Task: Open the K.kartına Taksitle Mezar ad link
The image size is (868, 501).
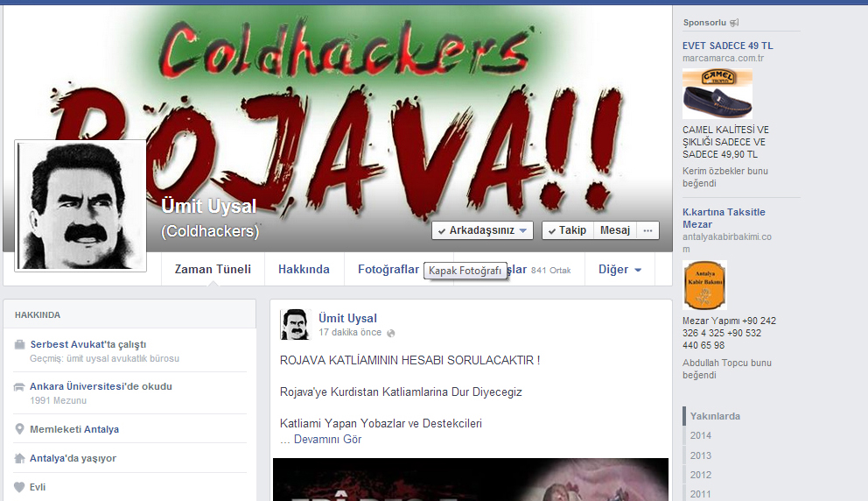Action: click(x=724, y=218)
